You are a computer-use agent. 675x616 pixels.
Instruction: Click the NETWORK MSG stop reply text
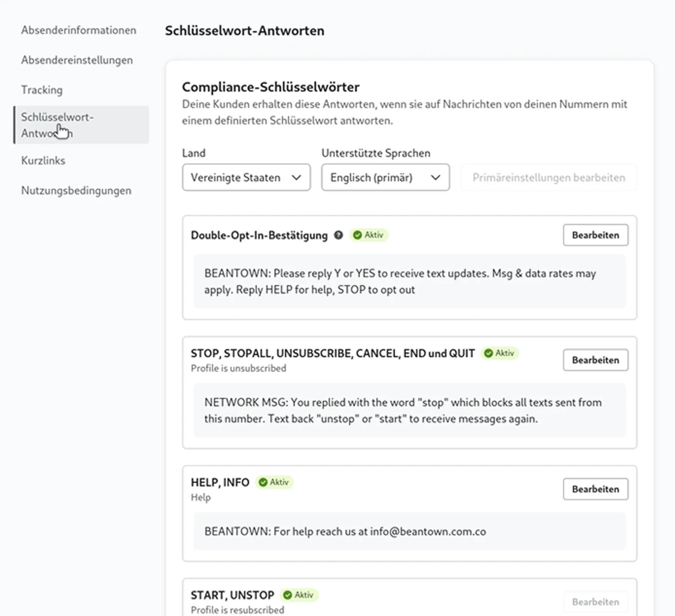(403, 410)
